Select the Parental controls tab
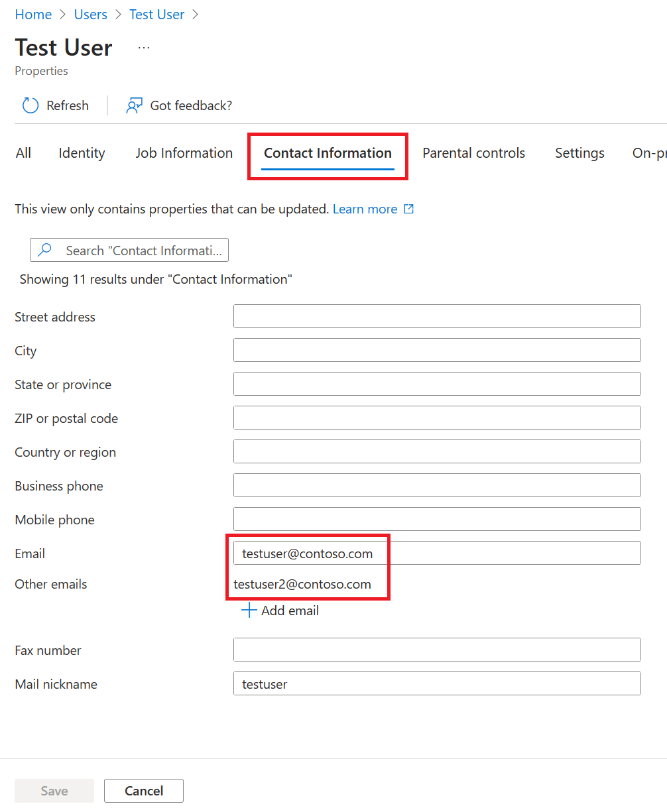The height and width of the screenshot is (812, 667). click(x=473, y=153)
